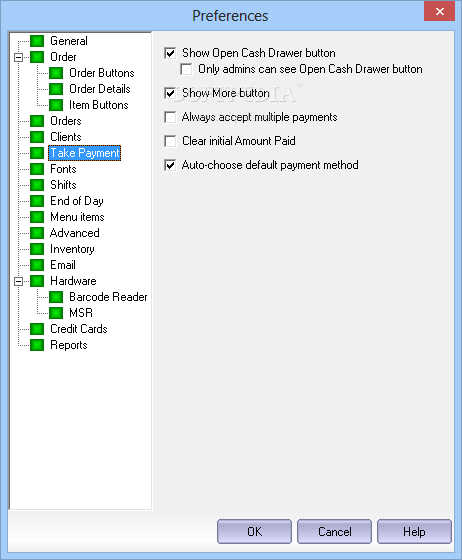Click the green icon beside Menu items
Screen dimensions: 462x560
(x=37, y=217)
